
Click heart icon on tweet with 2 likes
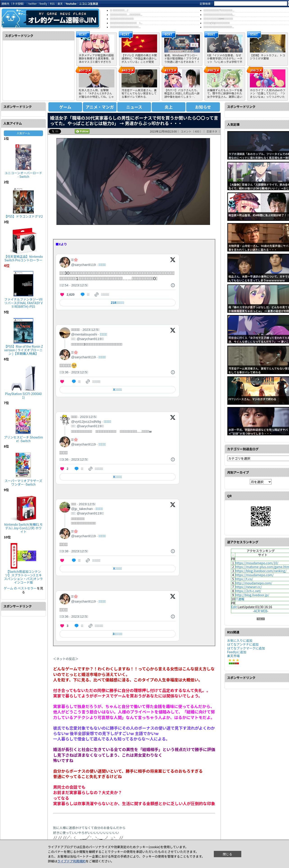point(62,469)
